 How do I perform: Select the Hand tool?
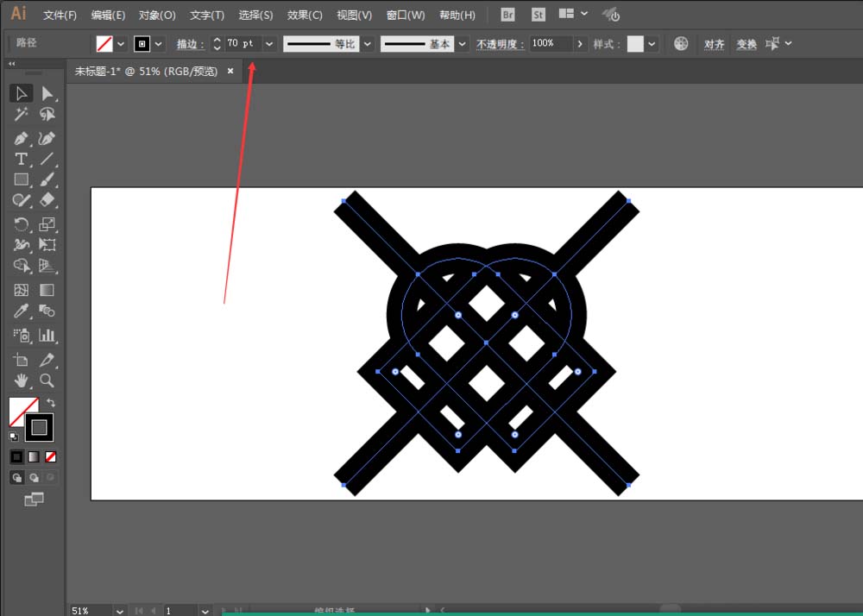pyautogui.click(x=21, y=380)
